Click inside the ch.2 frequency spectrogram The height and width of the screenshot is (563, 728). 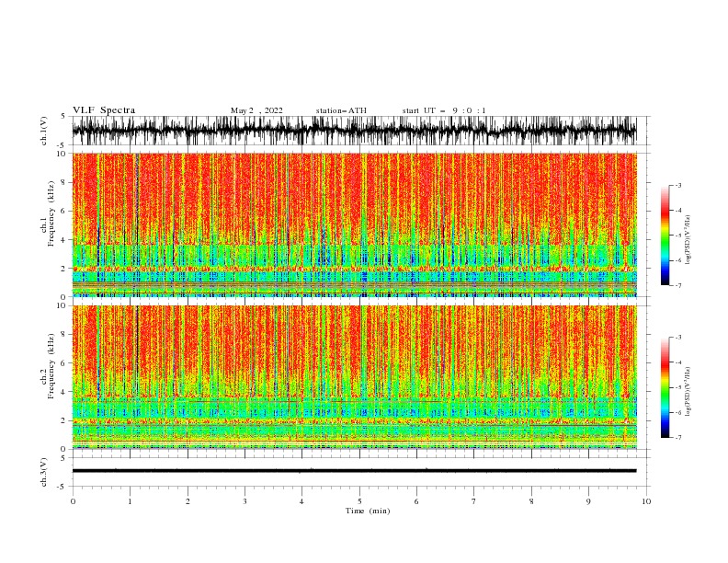[354, 377]
